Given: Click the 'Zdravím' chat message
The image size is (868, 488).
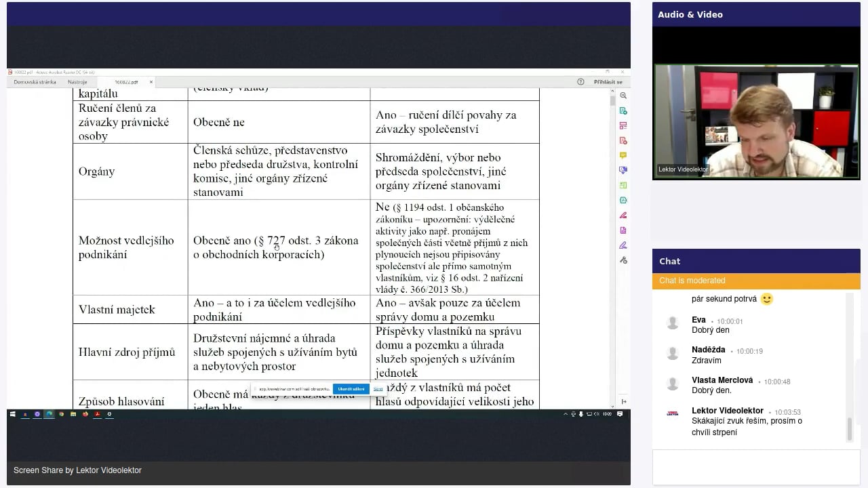Looking at the screenshot, I should point(707,361).
